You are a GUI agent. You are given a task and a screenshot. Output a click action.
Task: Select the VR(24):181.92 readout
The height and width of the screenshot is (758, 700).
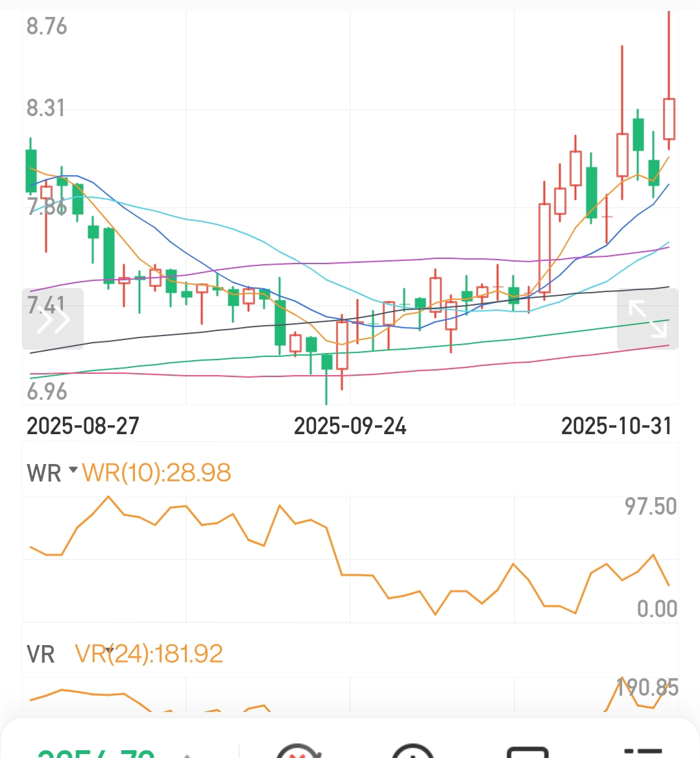(x=149, y=654)
